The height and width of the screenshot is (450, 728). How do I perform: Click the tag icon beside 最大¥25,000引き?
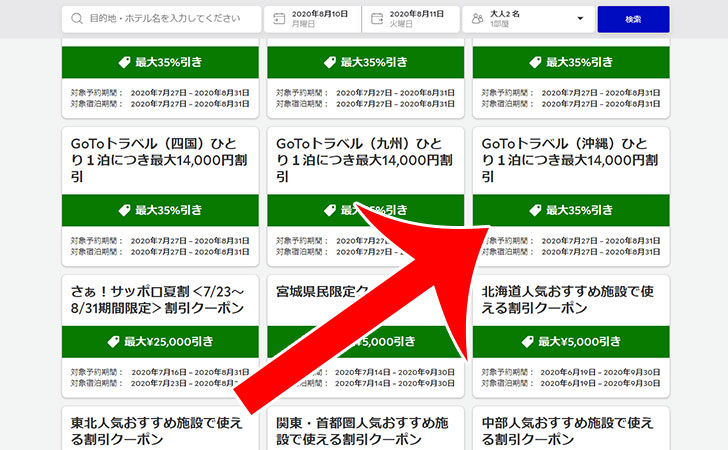(113, 342)
